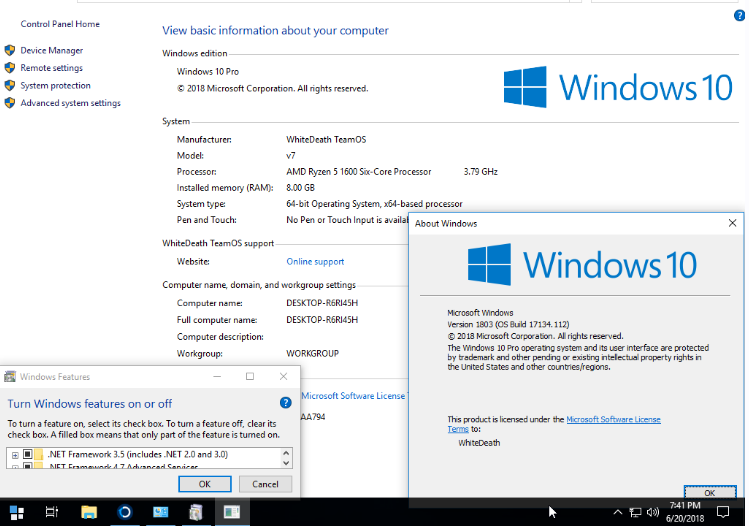The height and width of the screenshot is (526, 749).
Task: Click the help icon in Windows Features
Action: click(x=286, y=403)
